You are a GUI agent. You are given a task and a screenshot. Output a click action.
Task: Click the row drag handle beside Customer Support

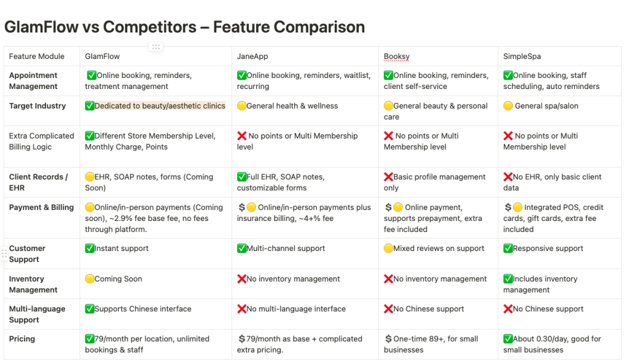coord(4,254)
